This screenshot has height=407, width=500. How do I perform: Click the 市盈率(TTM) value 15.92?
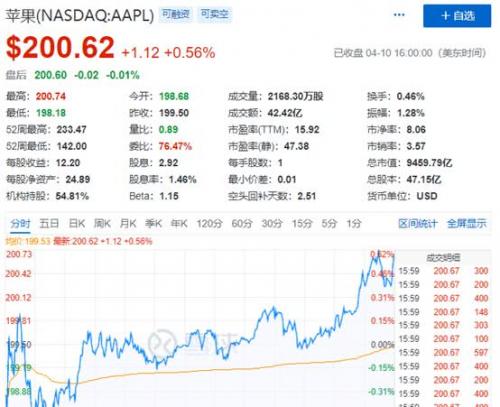tap(307, 129)
